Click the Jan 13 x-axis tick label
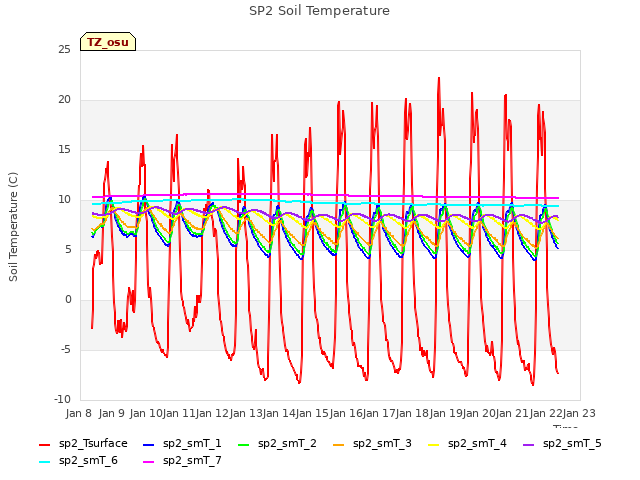640x480 pixels. pos(246,413)
